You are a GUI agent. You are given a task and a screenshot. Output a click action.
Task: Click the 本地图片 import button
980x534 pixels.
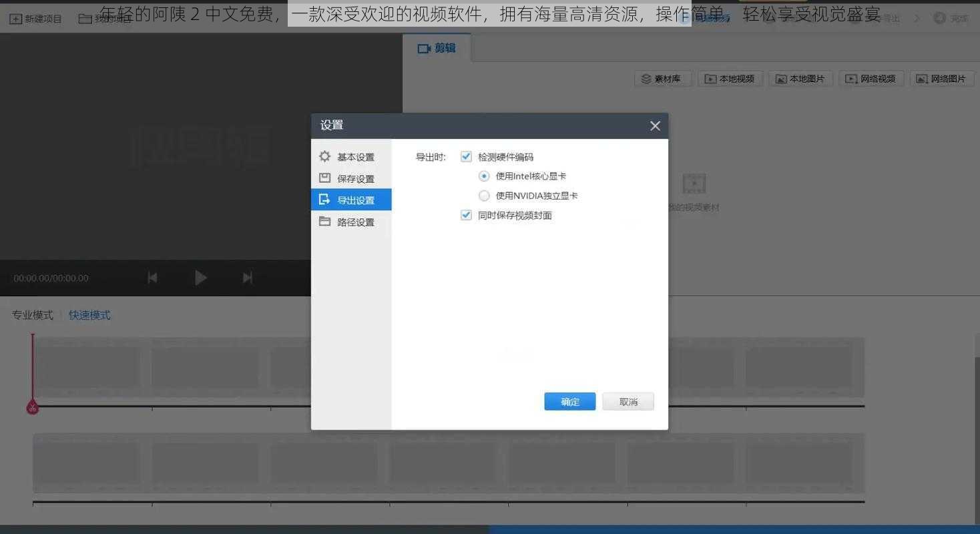click(800, 79)
